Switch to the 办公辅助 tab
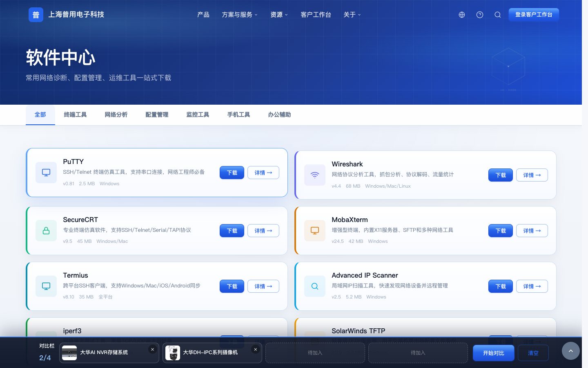Screen dimensions: 588x368 [x=279, y=114]
